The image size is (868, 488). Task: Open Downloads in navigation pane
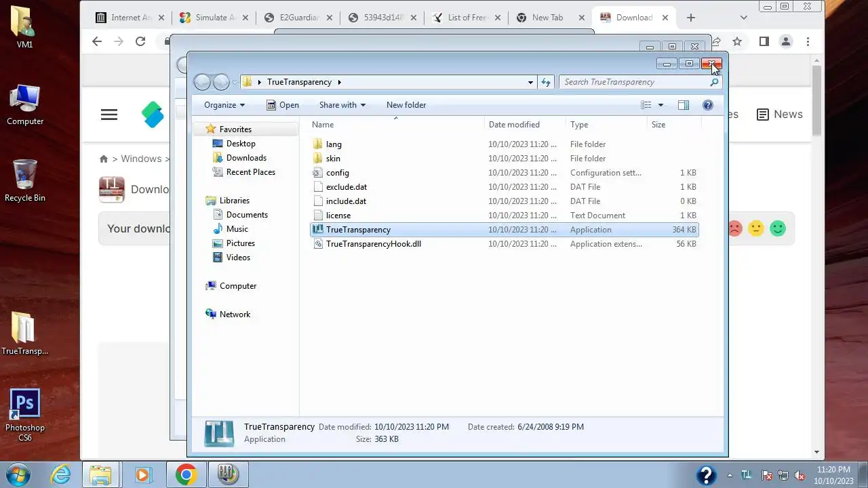click(239, 158)
